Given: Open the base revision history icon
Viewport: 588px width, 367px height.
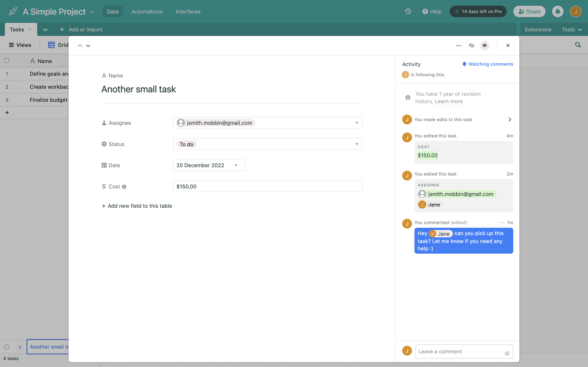Looking at the screenshot, I should click(408, 11).
